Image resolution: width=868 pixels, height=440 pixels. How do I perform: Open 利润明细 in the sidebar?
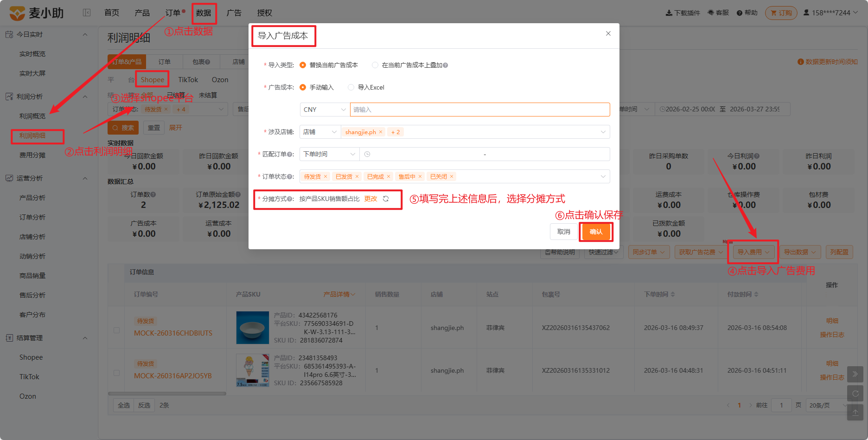(x=32, y=136)
